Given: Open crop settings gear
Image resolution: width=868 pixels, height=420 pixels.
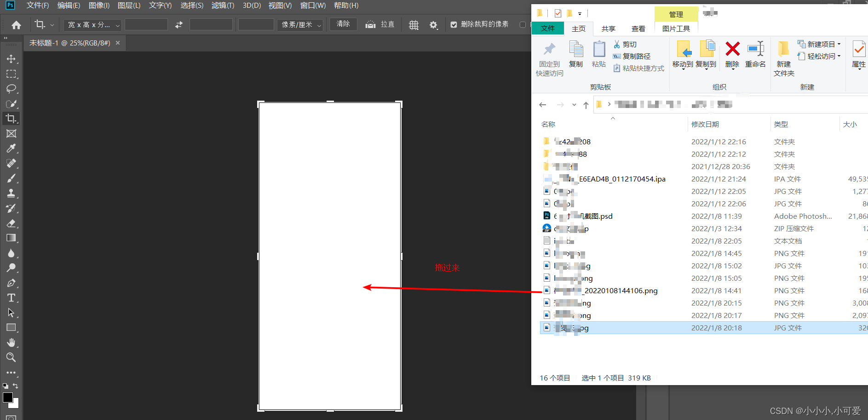Looking at the screenshot, I should [433, 25].
